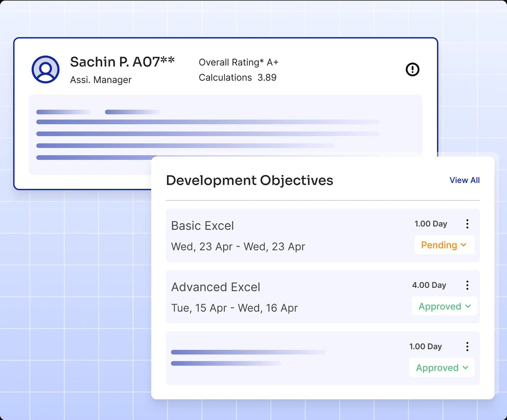Select the Basic Excel objective title
This screenshot has width=507, height=420.
point(202,225)
